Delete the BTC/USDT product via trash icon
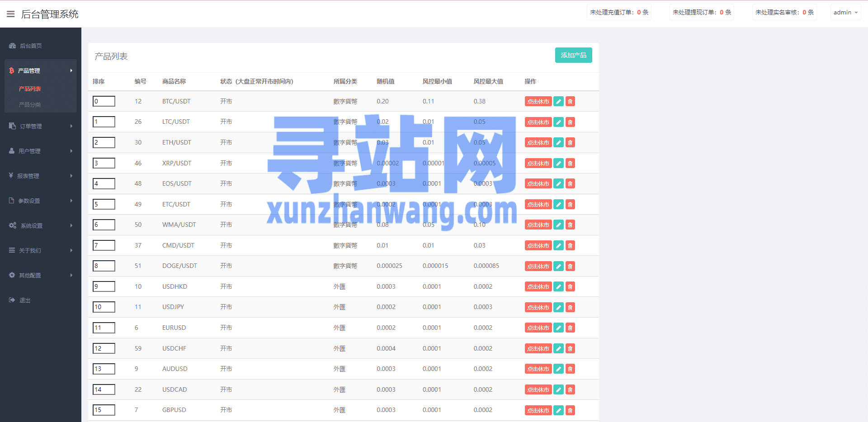The image size is (868, 422). pyautogui.click(x=570, y=102)
